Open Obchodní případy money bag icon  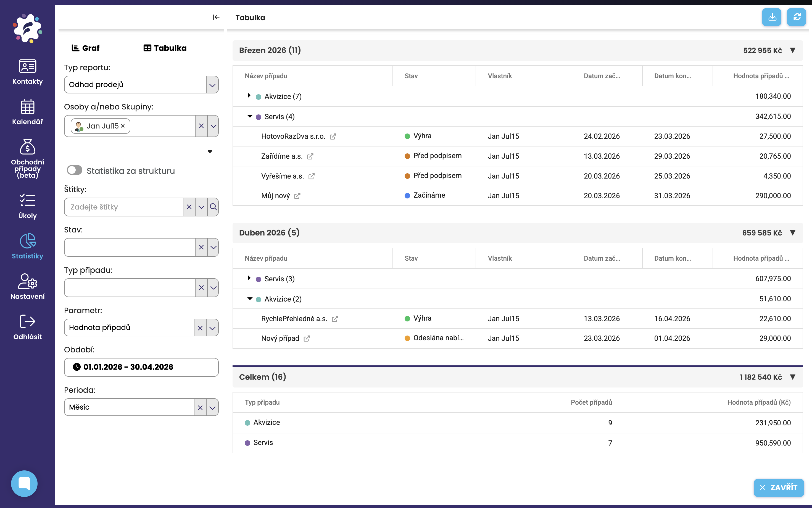tap(27, 146)
